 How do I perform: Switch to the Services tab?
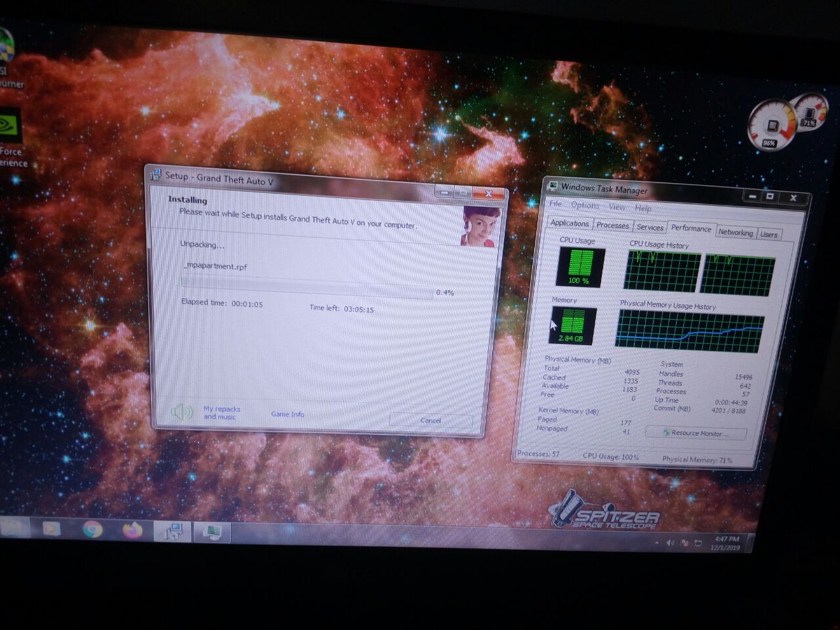[650, 227]
